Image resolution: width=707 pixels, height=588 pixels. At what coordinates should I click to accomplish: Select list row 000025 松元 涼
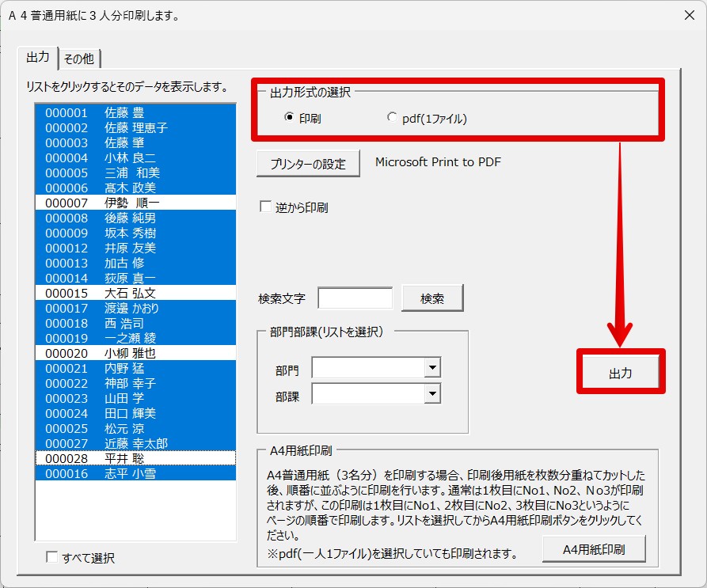135,428
